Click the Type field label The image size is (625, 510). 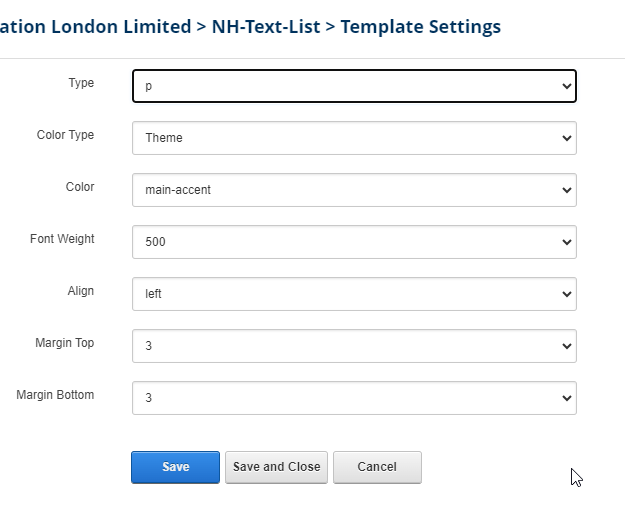point(81,83)
